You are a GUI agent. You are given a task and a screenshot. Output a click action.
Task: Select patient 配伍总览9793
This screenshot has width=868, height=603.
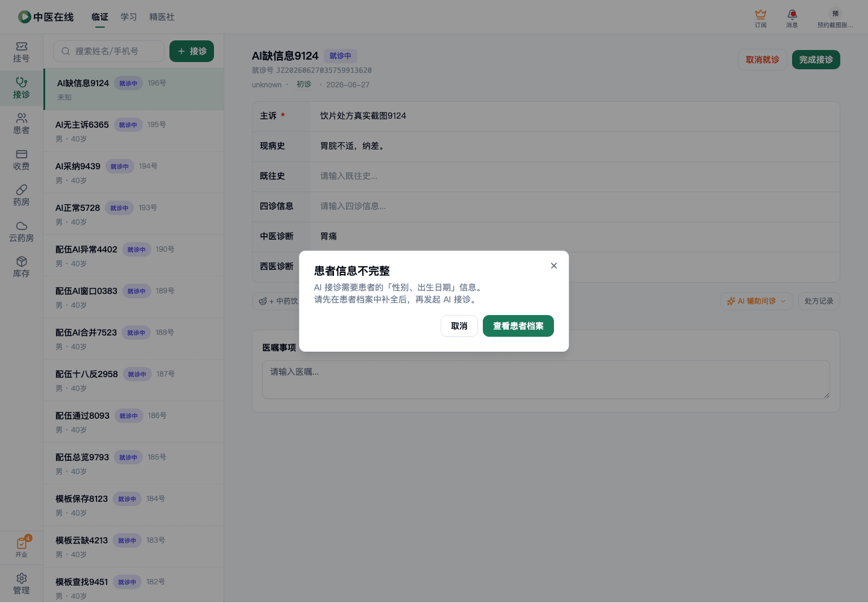(134, 463)
